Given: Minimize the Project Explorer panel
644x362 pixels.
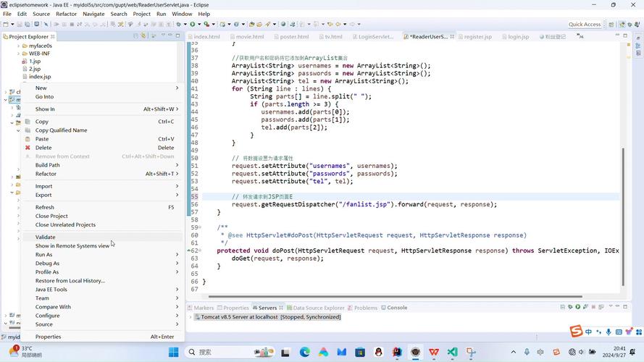Looking at the screenshot, I should [x=170, y=35].
